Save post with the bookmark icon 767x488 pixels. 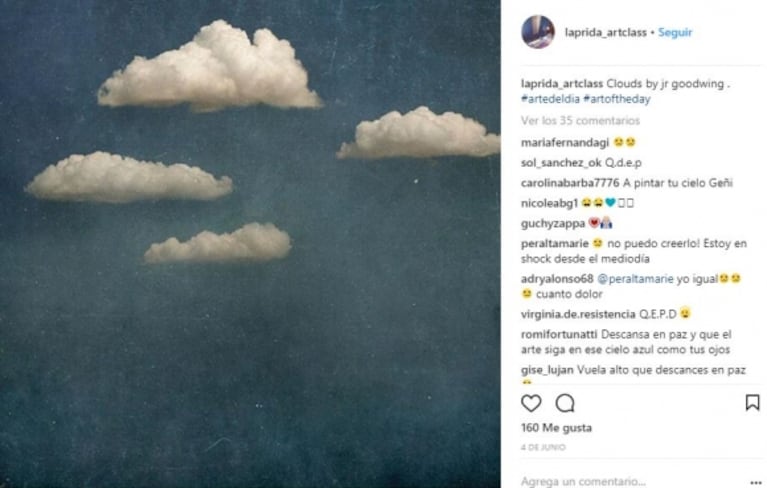752,402
